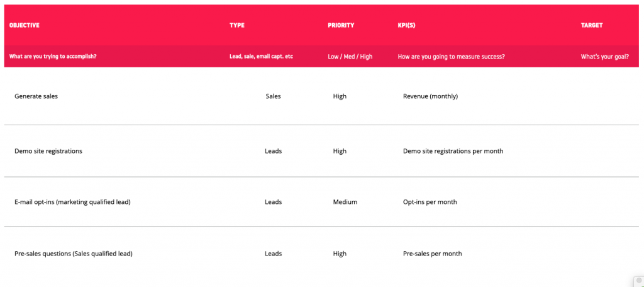Select the "Pre-sales questions" objective cell

click(73, 254)
